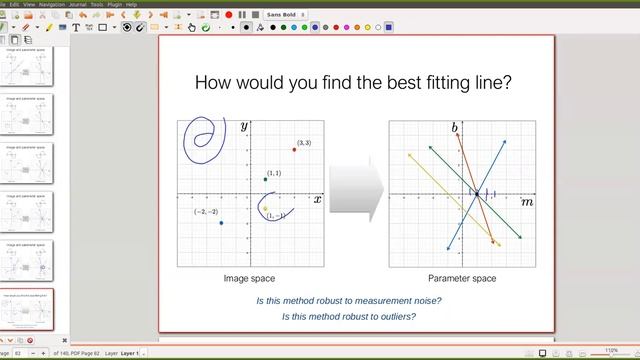Pick the yellow color swatch
The image size is (640, 360).
[x=368, y=28]
